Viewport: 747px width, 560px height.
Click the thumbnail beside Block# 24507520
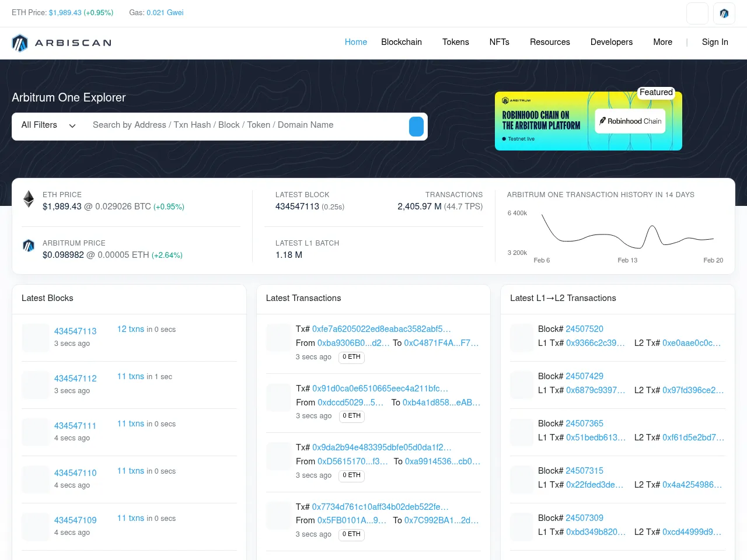tap(521, 338)
